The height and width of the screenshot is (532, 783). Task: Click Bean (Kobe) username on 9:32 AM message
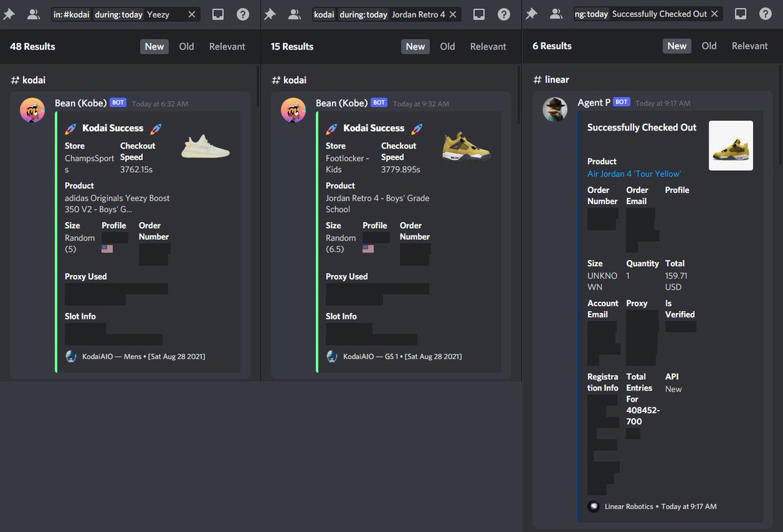[x=342, y=103]
